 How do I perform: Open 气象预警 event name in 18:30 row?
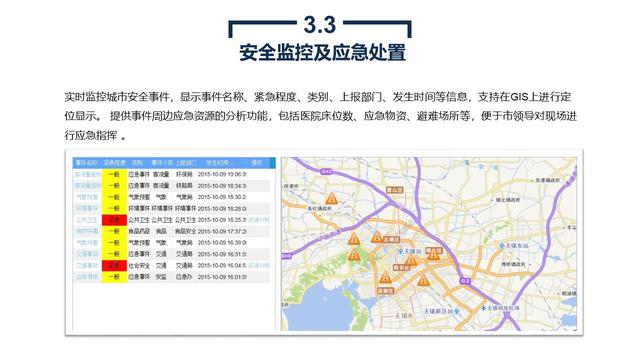pyautogui.click(x=87, y=197)
